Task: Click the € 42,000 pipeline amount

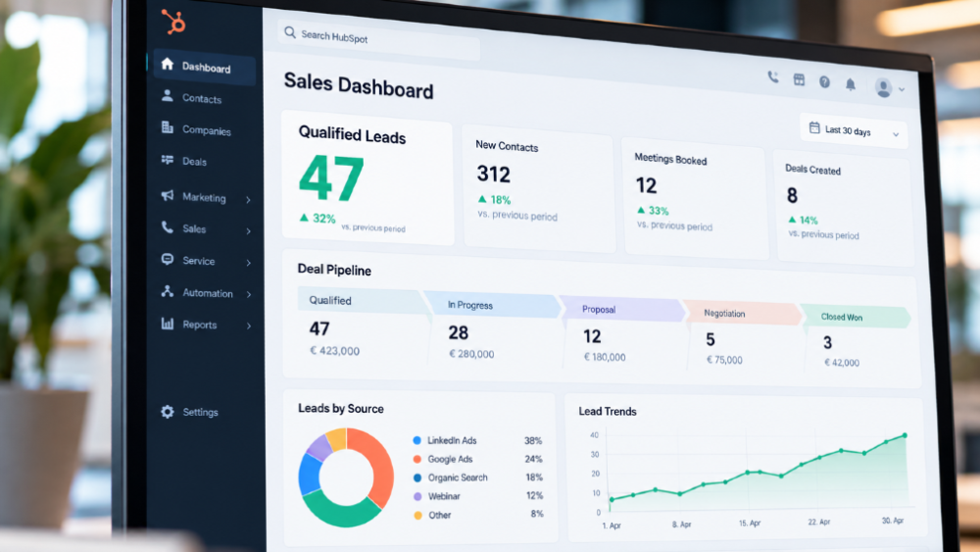Action: [841, 363]
